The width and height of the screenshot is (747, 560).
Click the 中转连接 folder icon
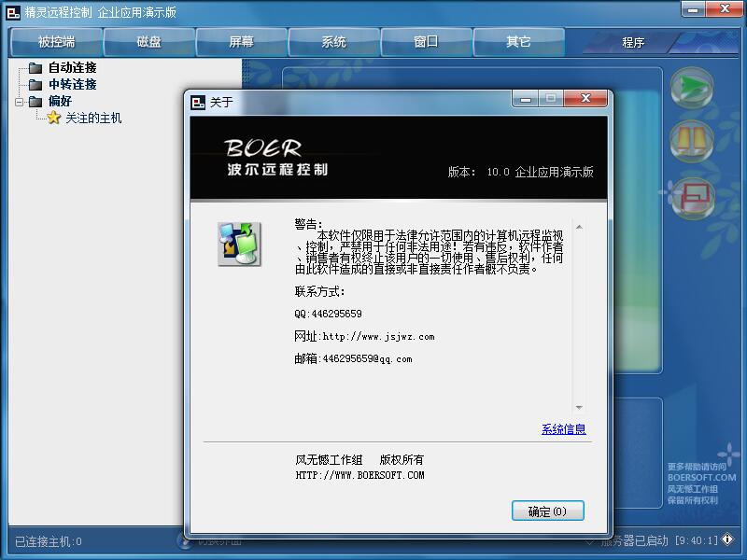click(35, 85)
